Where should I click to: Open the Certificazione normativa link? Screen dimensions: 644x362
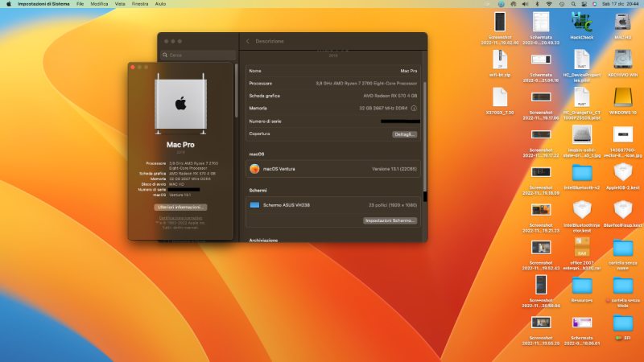pyautogui.click(x=180, y=218)
